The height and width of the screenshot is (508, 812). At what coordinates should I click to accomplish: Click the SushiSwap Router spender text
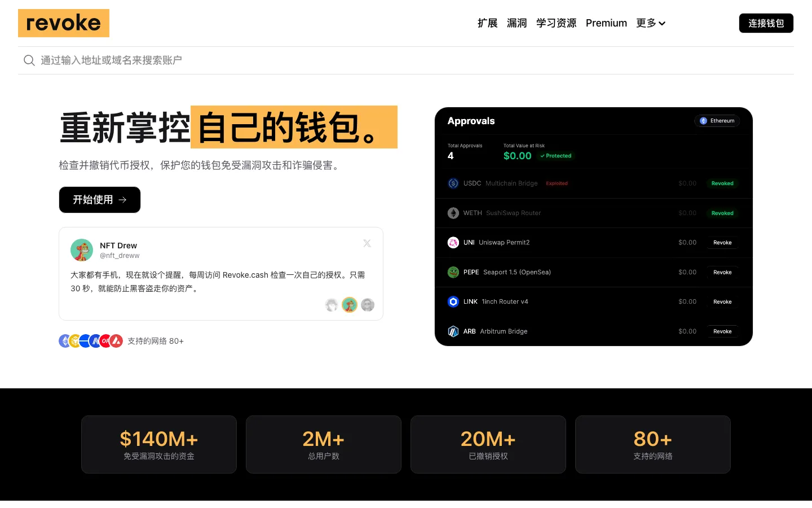513,213
